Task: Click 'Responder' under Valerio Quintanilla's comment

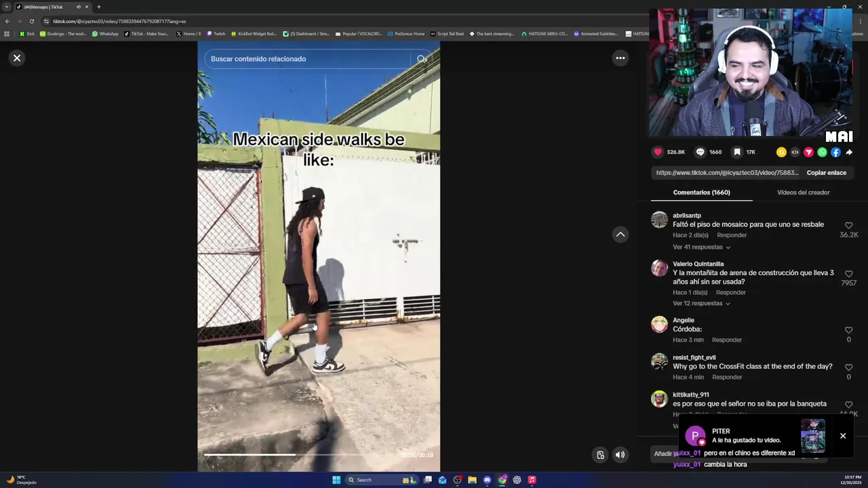Action: 730,293
